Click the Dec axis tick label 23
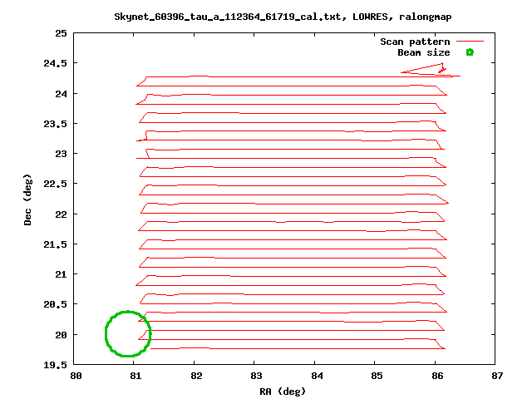This screenshot has height=399, width=532. click(61, 154)
